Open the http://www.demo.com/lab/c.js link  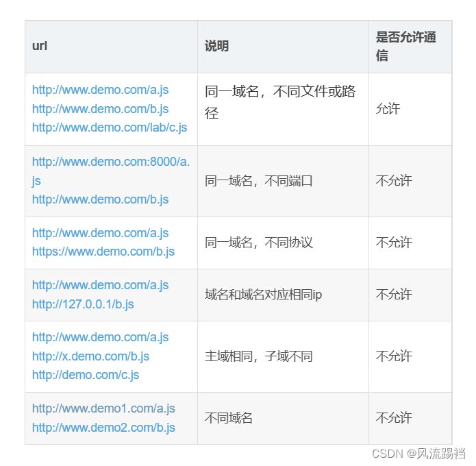pyautogui.click(x=110, y=128)
